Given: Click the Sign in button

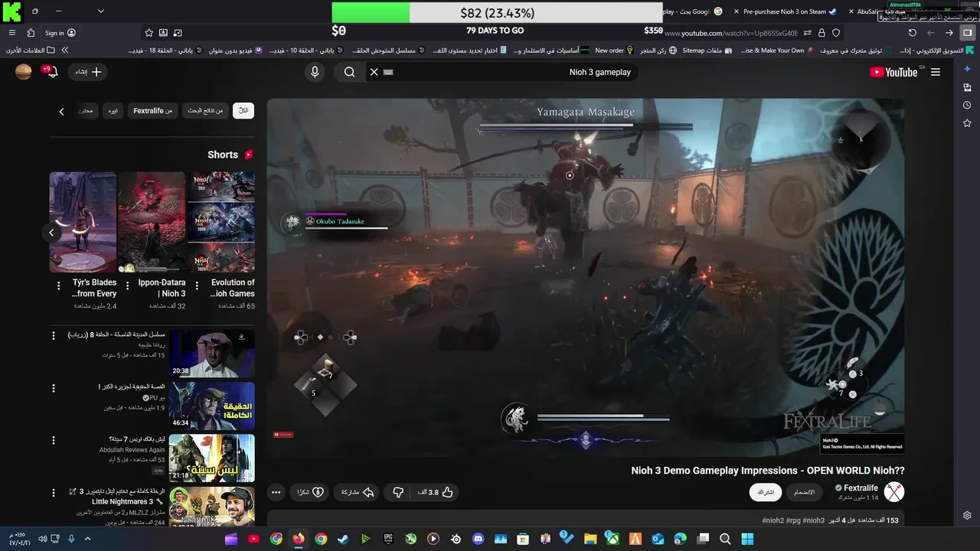Looking at the screenshot, I should (60, 33).
